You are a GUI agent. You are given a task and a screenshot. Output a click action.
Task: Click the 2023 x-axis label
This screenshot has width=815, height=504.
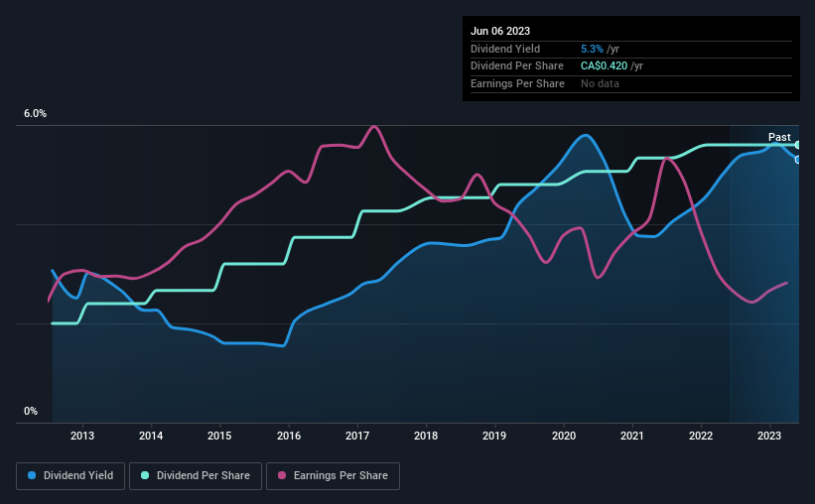(769, 436)
